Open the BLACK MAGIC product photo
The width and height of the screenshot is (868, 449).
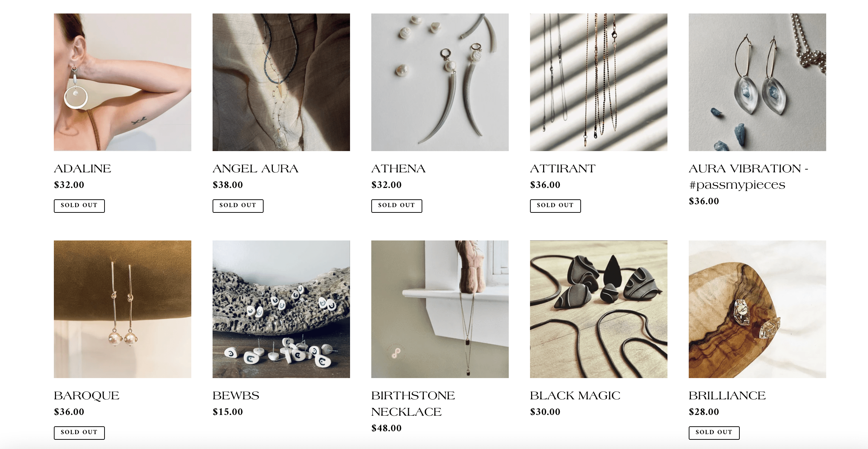pos(599,309)
